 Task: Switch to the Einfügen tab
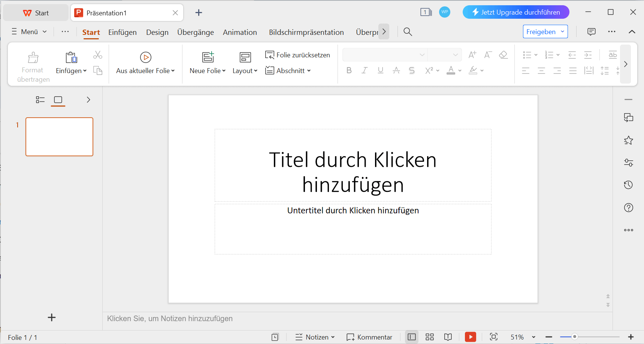[x=123, y=32]
